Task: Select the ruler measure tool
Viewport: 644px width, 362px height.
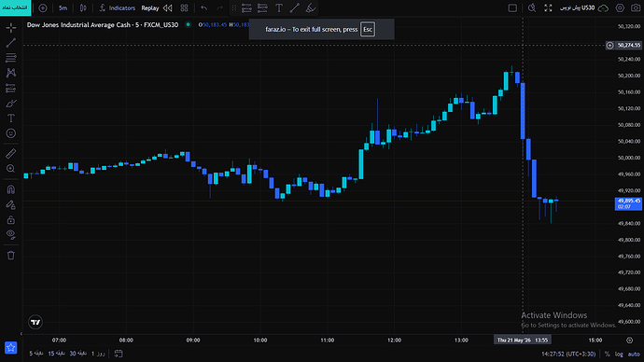Action: (x=11, y=154)
